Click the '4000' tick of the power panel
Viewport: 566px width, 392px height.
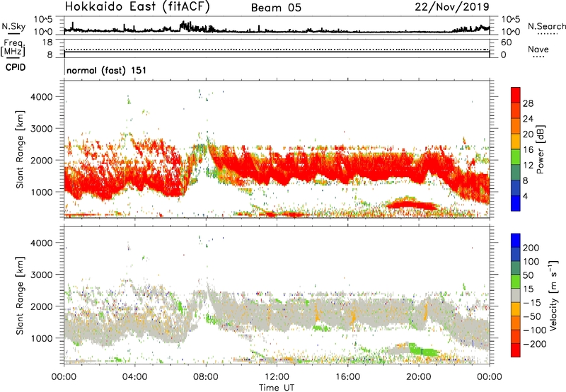42,97
